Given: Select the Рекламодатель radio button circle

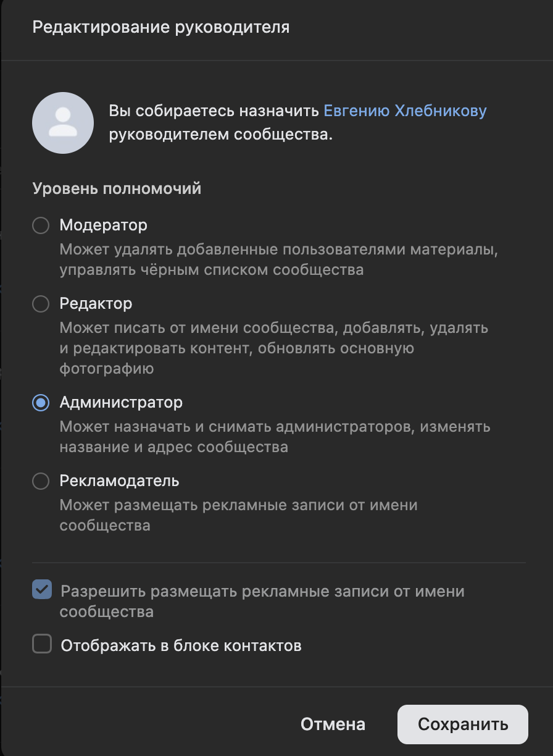Looking at the screenshot, I should tap(41, 481).
